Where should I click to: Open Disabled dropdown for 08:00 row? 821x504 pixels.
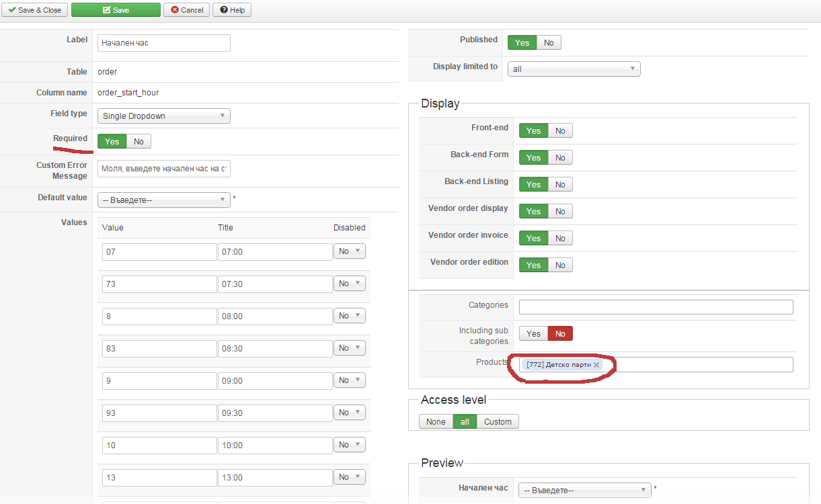point(350,316)
